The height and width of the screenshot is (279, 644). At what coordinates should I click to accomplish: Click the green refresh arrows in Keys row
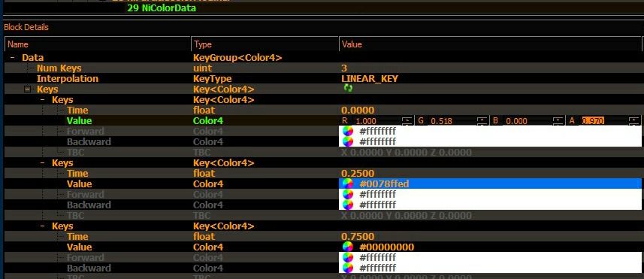[x=348, y=88]
